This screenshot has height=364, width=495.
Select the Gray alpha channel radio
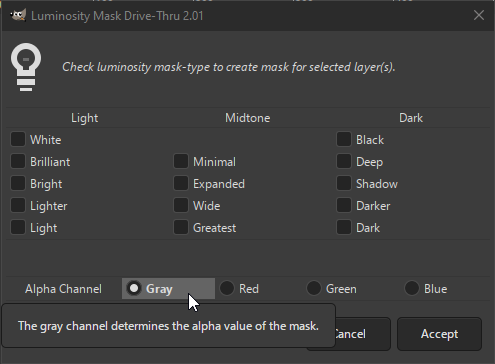pyautogui.click(x=134, y=288)
